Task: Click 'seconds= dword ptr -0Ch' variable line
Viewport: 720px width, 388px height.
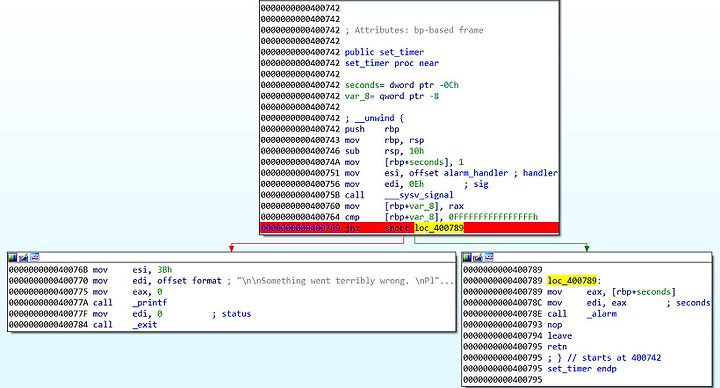Action: pyautogui.click(x=402, y=85)
